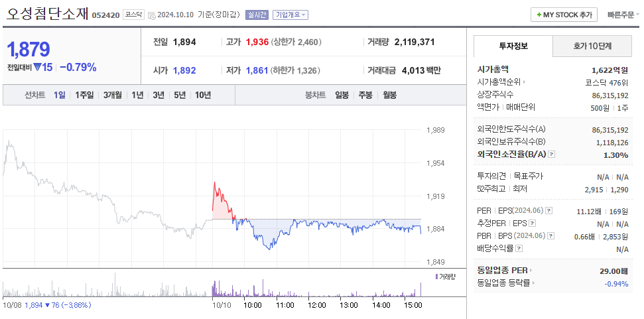644x319 pixels.
Task: Switch to the 투자정보 tab
Action: click(x=513, y=46)
